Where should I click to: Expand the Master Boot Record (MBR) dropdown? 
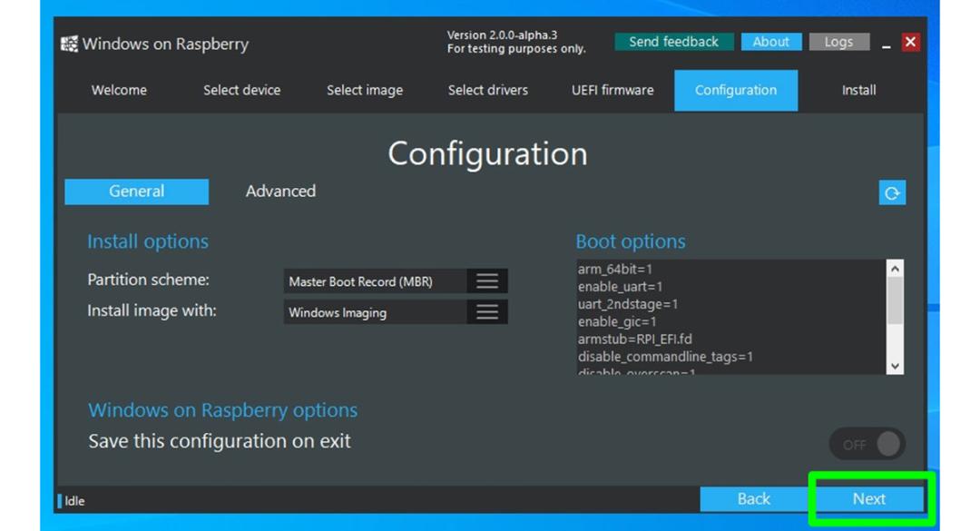pyautogui.click(x=395, y=280)
